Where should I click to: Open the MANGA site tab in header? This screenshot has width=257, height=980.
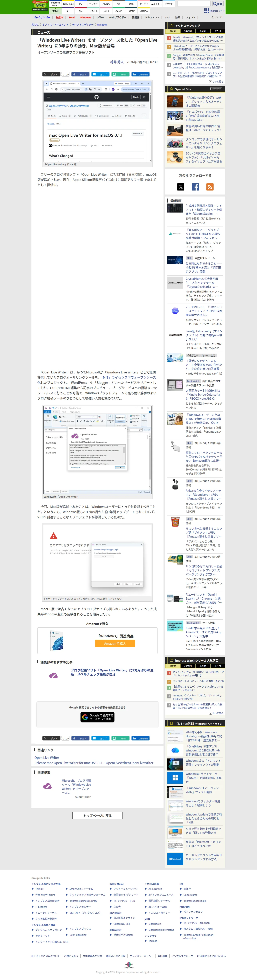[144, 11]
